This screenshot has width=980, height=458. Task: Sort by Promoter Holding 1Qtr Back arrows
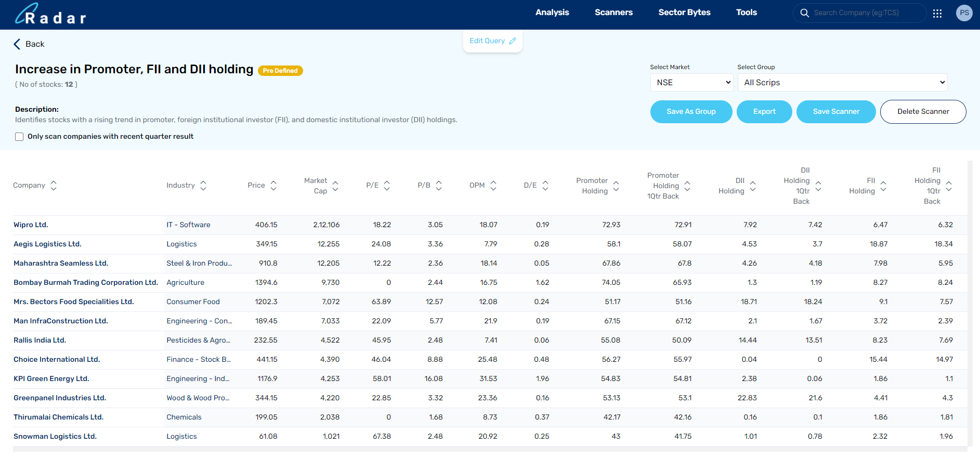point(687,186)
